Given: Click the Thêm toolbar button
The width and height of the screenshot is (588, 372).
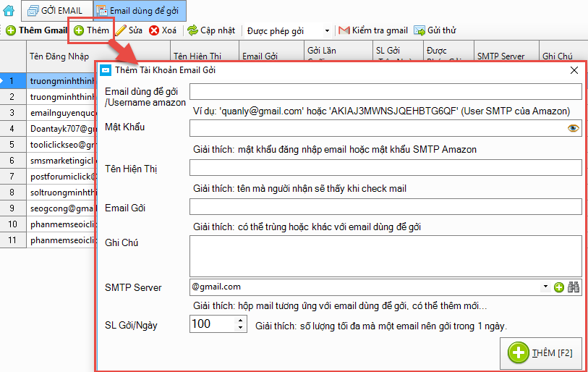Looking at the screenshot, I should pyautogui.click(x=91, y=30).
